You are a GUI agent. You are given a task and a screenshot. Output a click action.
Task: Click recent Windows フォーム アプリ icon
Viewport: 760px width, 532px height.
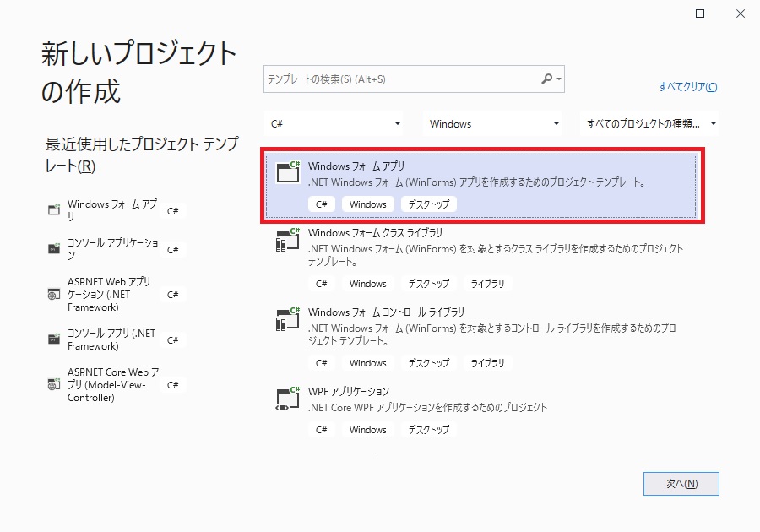click(54, 210)
